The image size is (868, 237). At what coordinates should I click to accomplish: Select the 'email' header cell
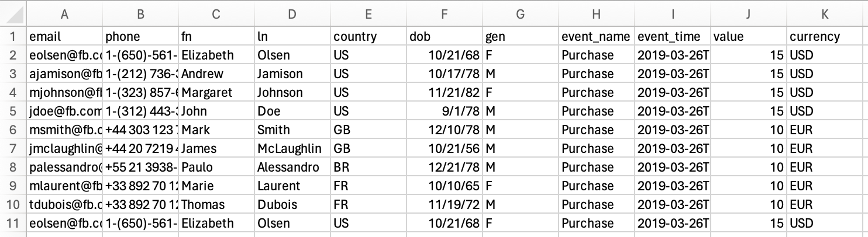[x=64, y=37]
